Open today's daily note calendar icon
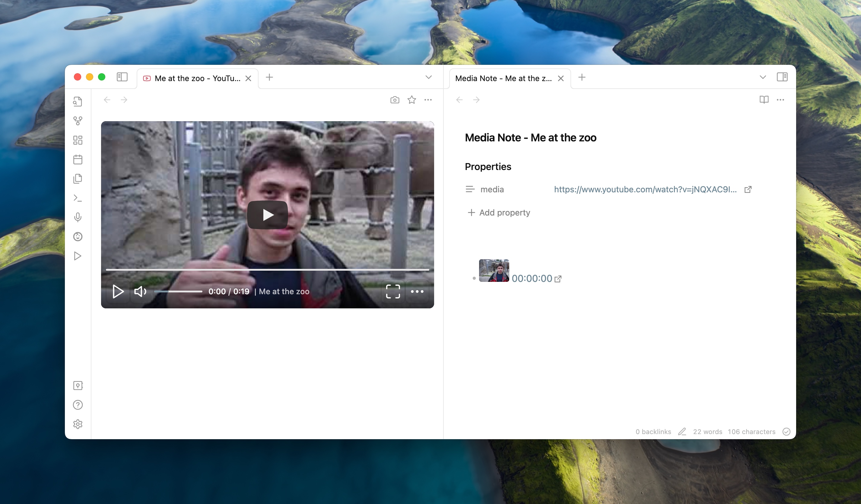Screen dimensions: 861x504 click(78, 159)
